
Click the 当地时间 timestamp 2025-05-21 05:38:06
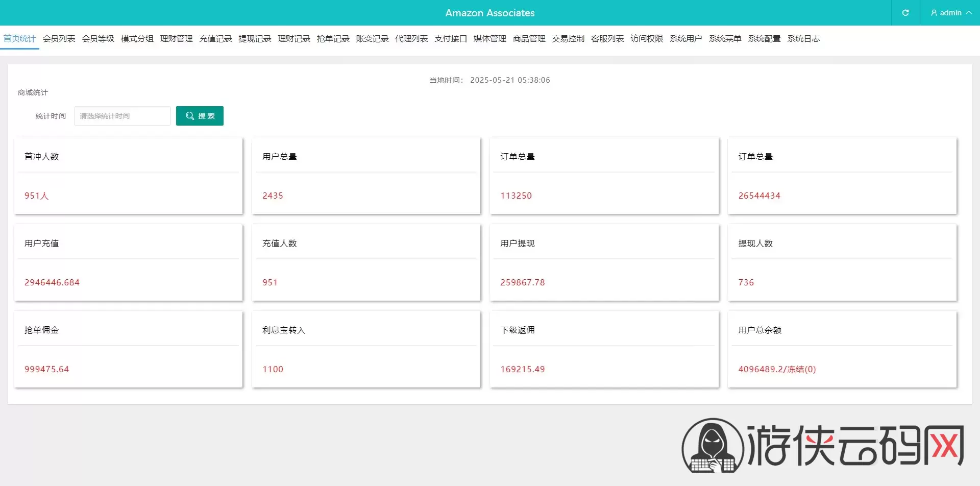pos(510,80)
